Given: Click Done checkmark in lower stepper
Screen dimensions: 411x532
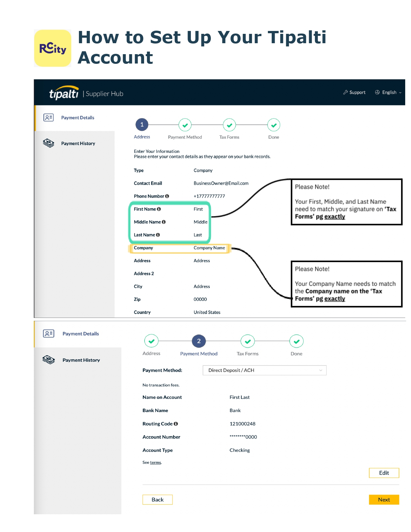Looking at the screenshot, I should pyautogui.click(x=297, y=341).
